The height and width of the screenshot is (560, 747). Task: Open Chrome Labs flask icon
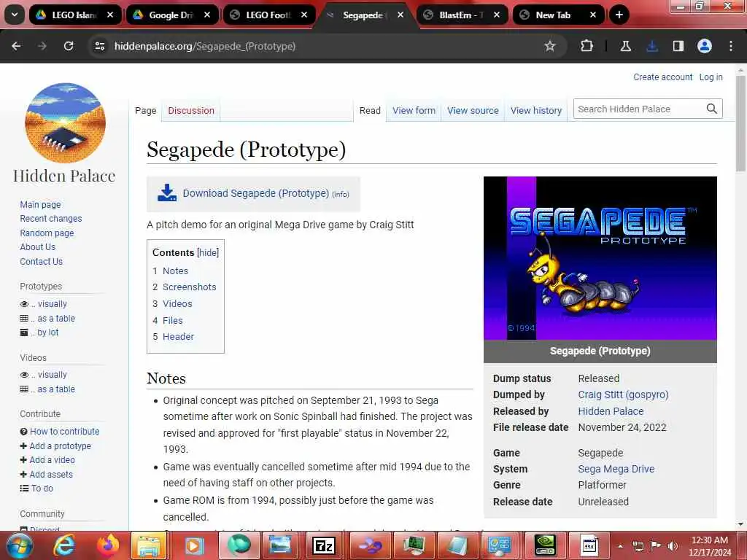(x=625, y=46)
